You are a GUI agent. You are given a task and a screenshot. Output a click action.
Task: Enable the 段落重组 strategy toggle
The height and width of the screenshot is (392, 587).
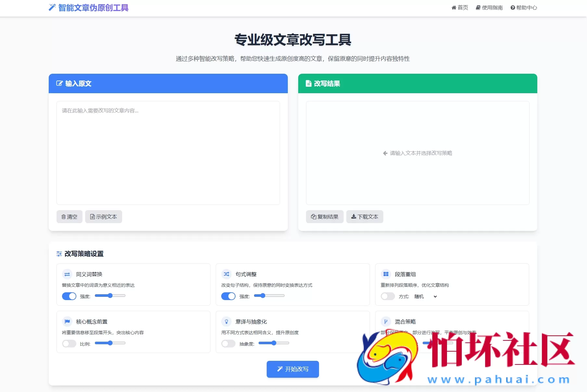388,296
